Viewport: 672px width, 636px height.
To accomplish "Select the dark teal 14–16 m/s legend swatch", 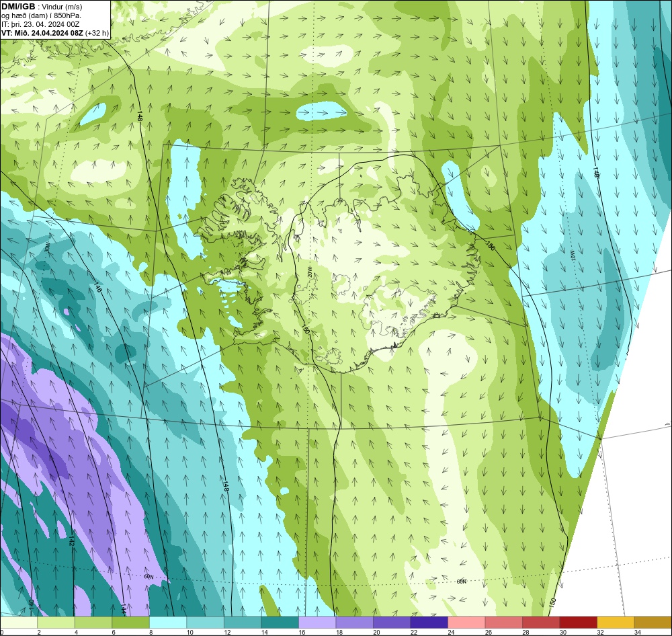I will point(280,623).
